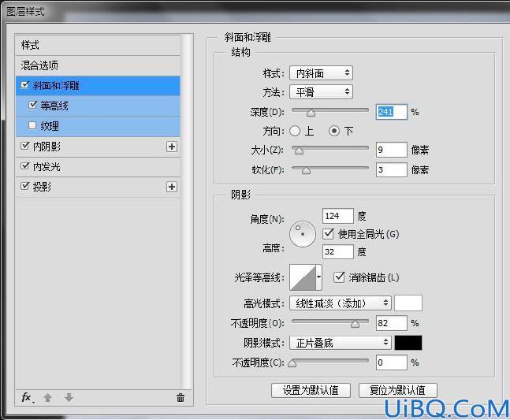Move effect down with the down arrow
The image size is (510, 420).
click(69, 397)
